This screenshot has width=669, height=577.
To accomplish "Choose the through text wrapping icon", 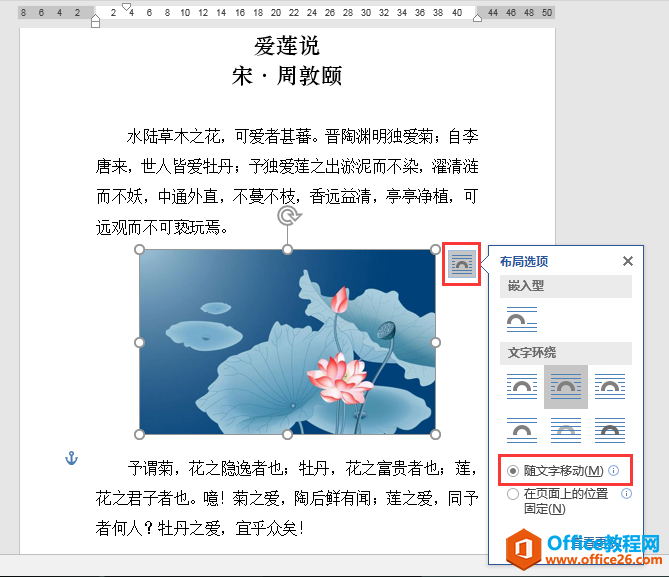I will click(610, 387).
